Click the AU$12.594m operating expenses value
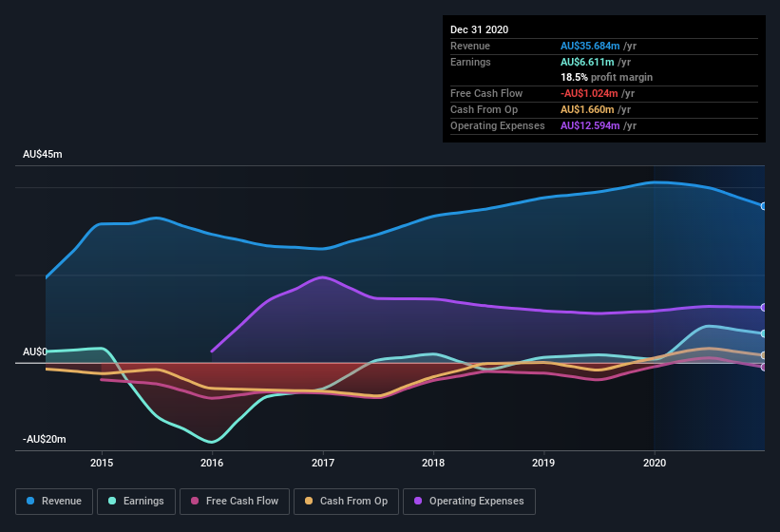The width and height of the screenshot is (780, 532). pos(590,125)
